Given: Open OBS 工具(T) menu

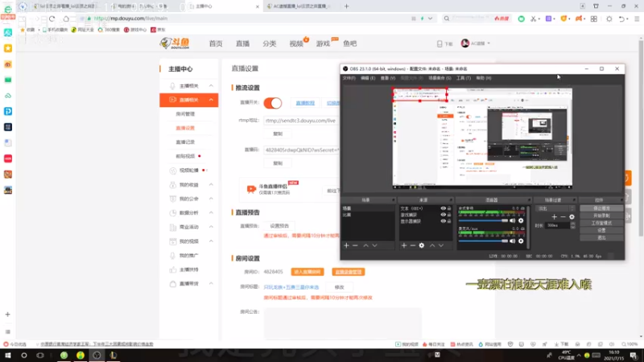Looking at the screenshot, I should point(464,78).
